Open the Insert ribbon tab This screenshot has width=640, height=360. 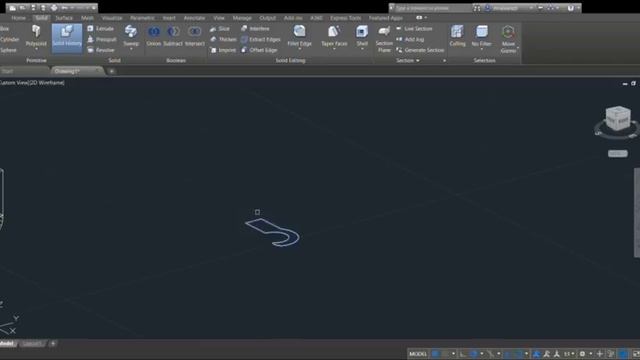(x=169, y=18)
